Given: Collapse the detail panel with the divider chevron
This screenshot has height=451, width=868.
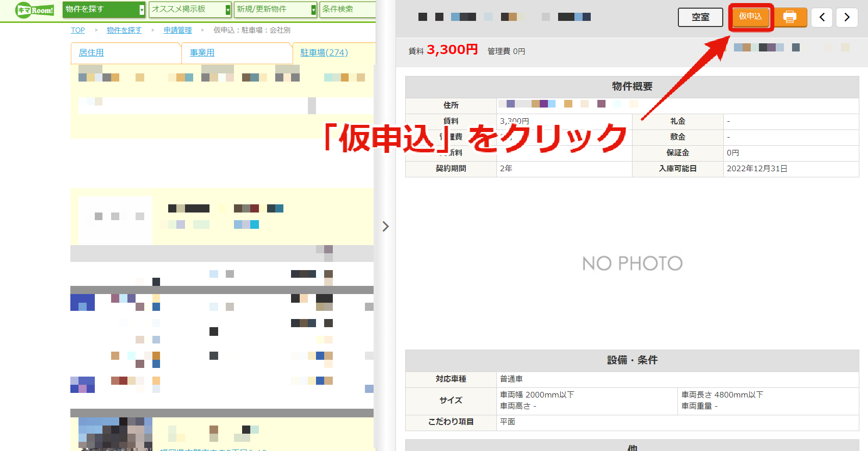Looking at the screenshot, I should click(385, 226).
